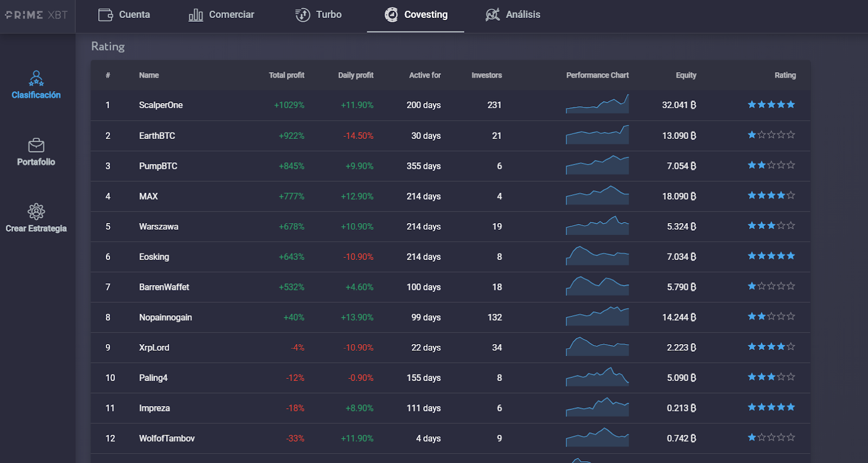The height and width of the screenshot is (463, 868).
Task: Click the 0.213 equity value
Action: 681,408
